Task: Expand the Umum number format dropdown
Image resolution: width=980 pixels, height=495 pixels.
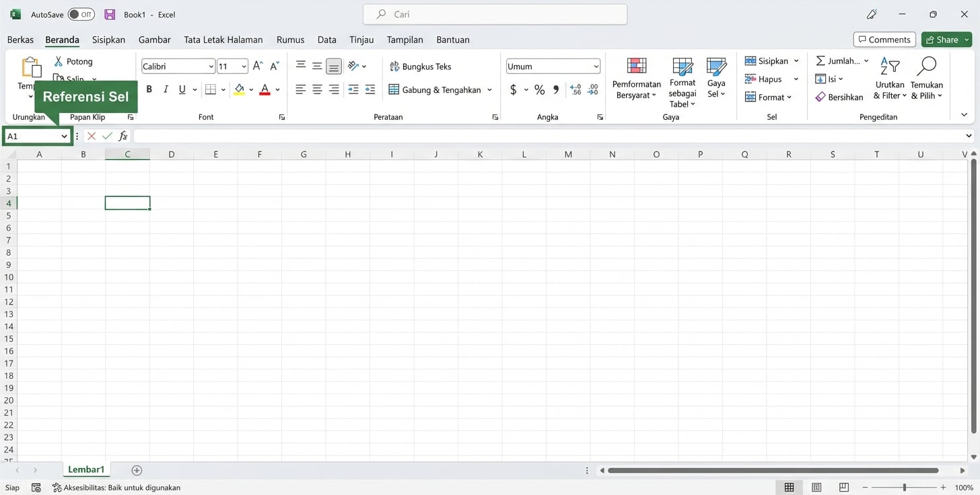Action: point(596,67)
